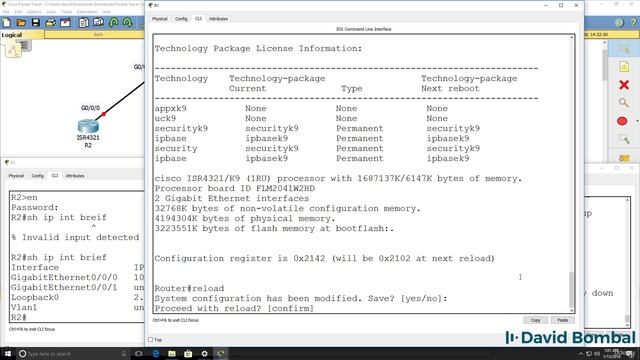640x360 pixels.
Task: Add simple PDU envelope tool
Action: [x=624, y=158]
